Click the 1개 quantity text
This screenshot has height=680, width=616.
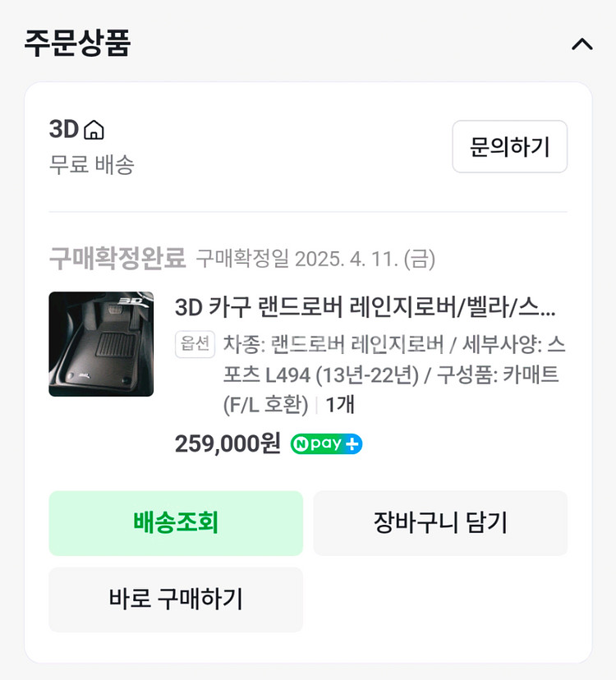(x=339, y=405)
